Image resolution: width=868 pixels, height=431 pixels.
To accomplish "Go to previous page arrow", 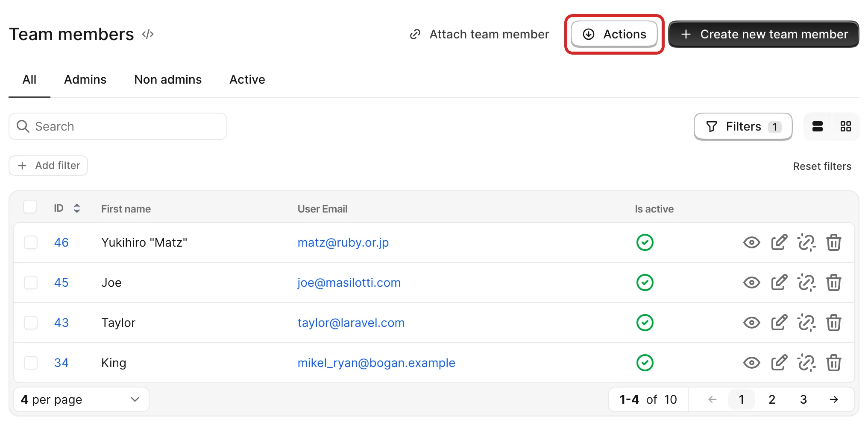I will pos(712,399).
